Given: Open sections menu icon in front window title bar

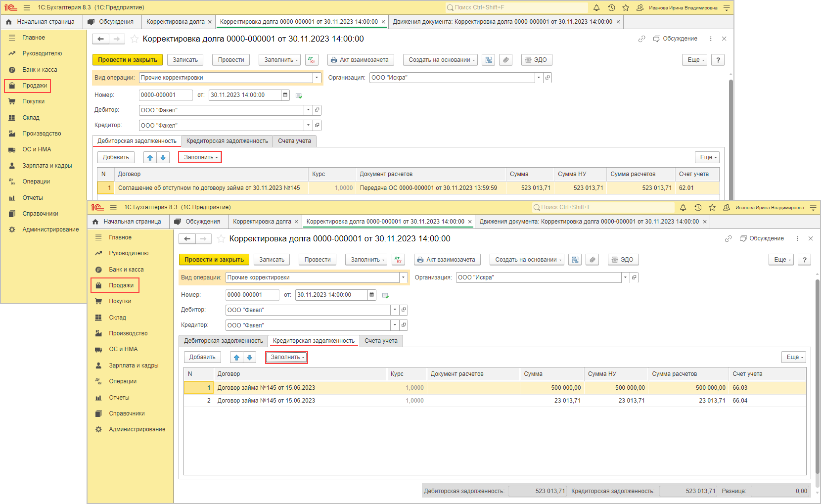Looking at the screenshot, I should click(113, 208).
